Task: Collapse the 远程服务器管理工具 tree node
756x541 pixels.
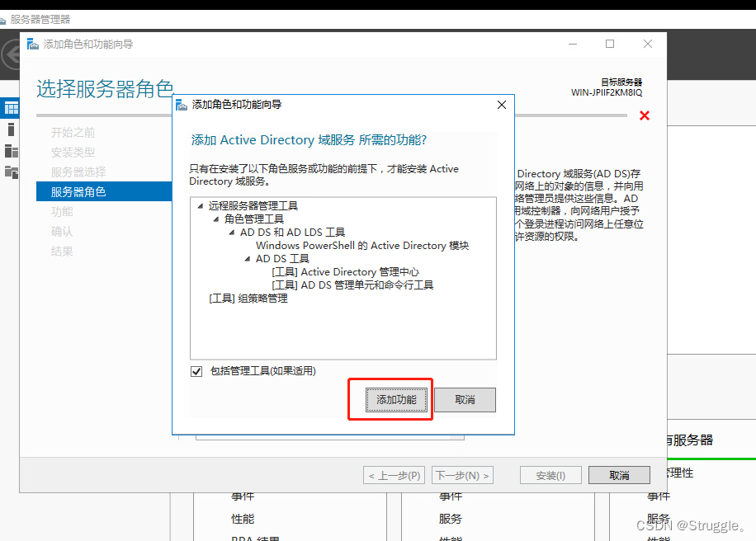Action: click(200, 206)
